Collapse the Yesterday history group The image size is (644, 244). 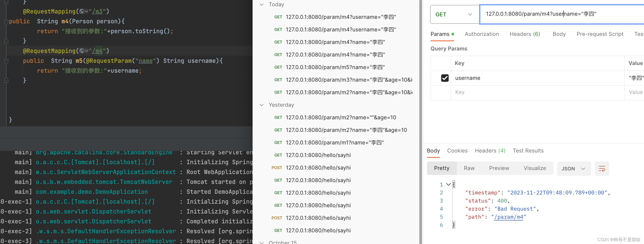(262, 105)
